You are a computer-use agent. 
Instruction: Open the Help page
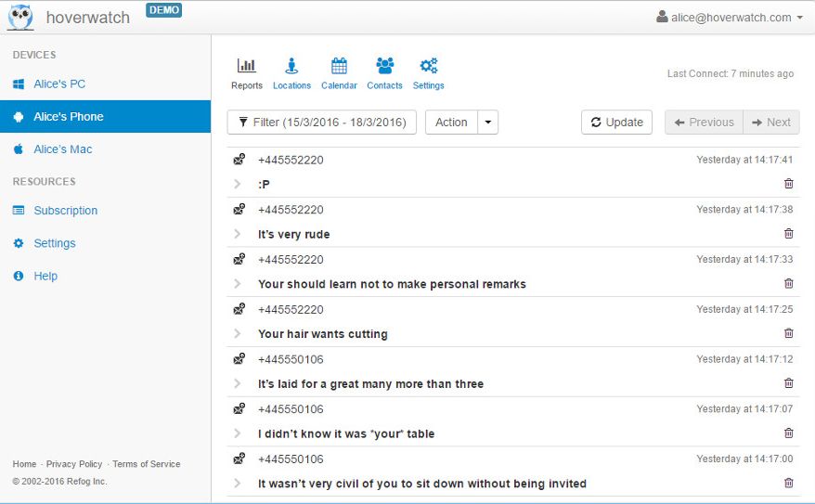[45, 276]
